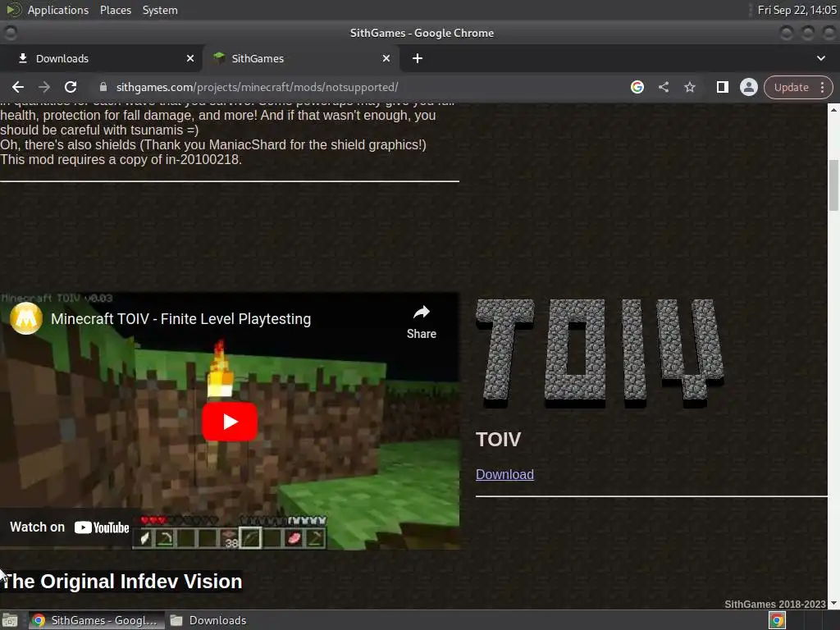Open video title Minecraft TOIV Playtesting
This screenshot has height=630, width=840.
[180, 319]
